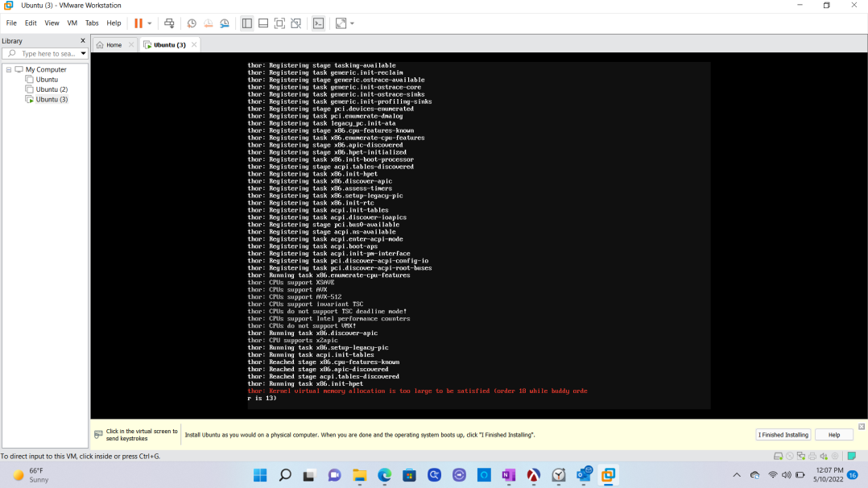Viewport: 868px width, 488px height.
Task: Open the Windows Start menu
Action: click(x=260, y=475)
